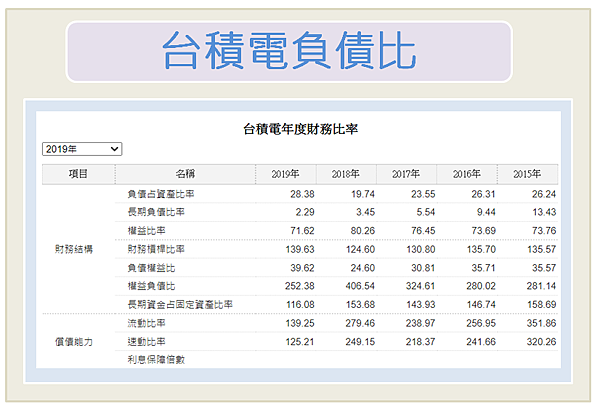Click the 流動比率 row label
The width and height of the screenshot is (600, 409).
147,323
